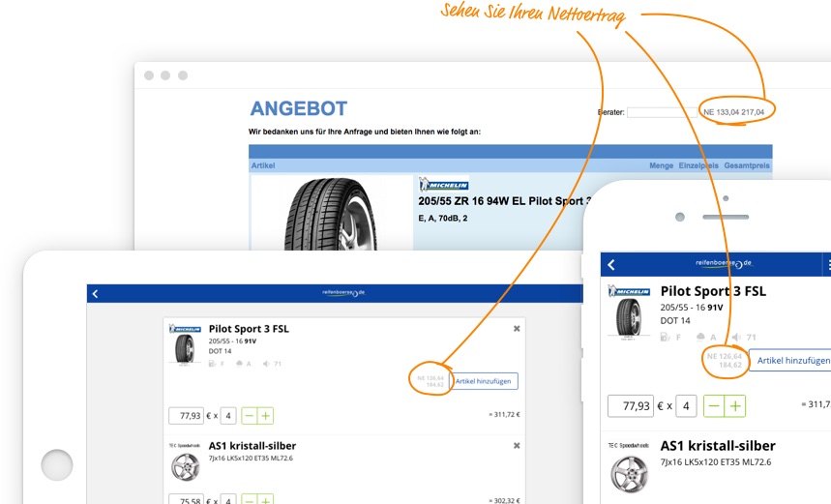Remove AS1 kristall-silber with tablet X icon
This screenshot has width=831, height=504.
click(517, 446)
